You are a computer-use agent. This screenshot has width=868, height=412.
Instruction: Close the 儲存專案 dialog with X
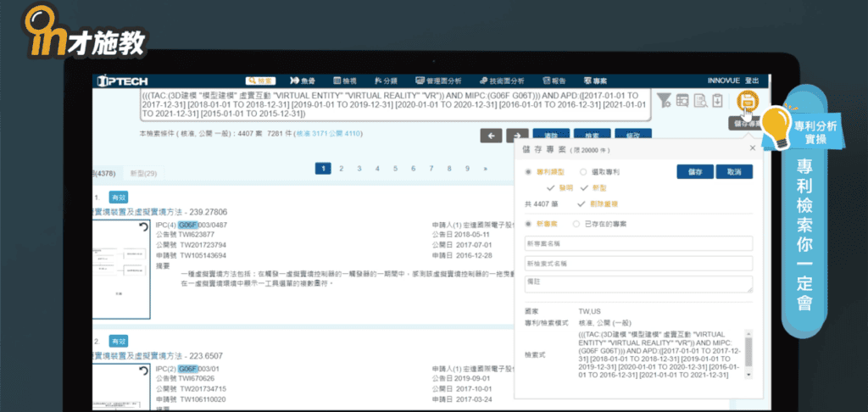pyautogui.click(x=752, y=148)
